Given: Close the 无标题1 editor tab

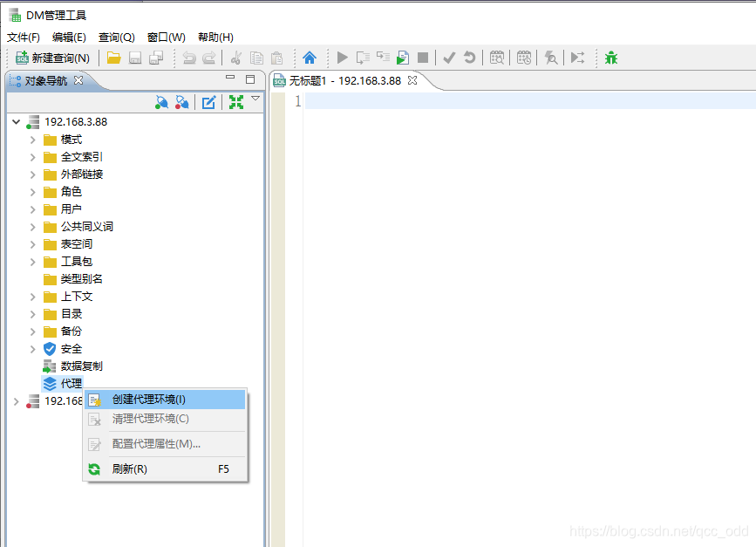Looking at the screenshot, I should click(412, 80).
